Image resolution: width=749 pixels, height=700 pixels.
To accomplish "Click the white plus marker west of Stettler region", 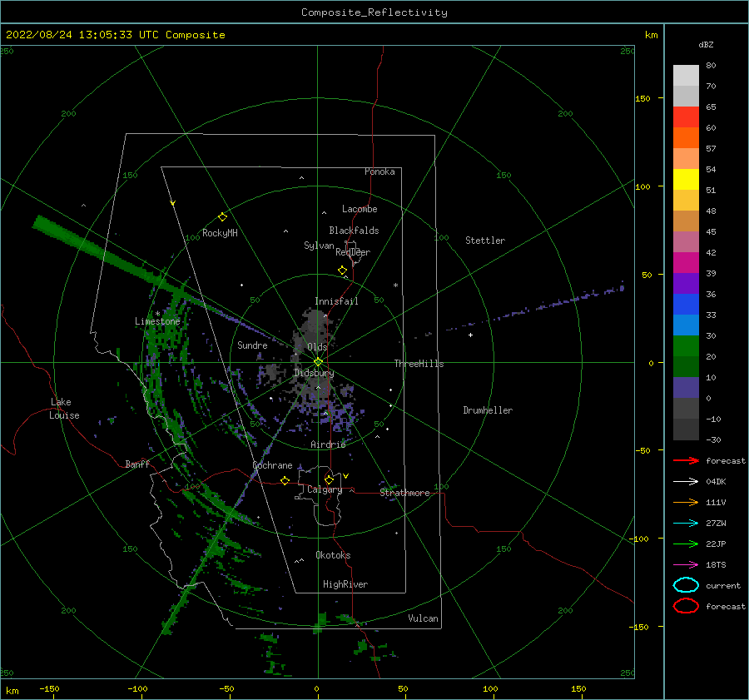I will (x=470, y=335).
